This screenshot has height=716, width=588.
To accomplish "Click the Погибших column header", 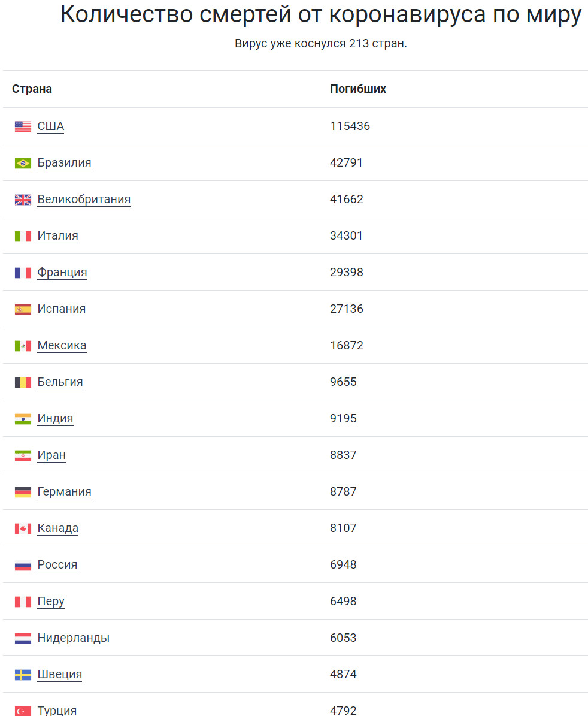I will tap(358, 89).
